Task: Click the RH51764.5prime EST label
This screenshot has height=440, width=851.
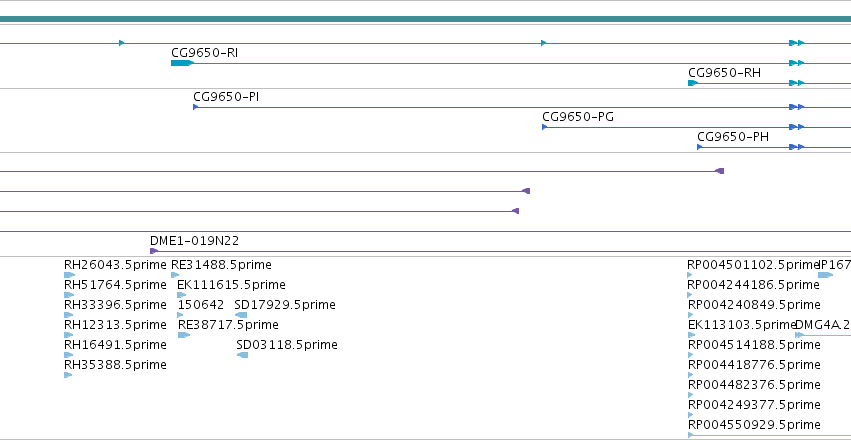Action: [x=115, y=285]
